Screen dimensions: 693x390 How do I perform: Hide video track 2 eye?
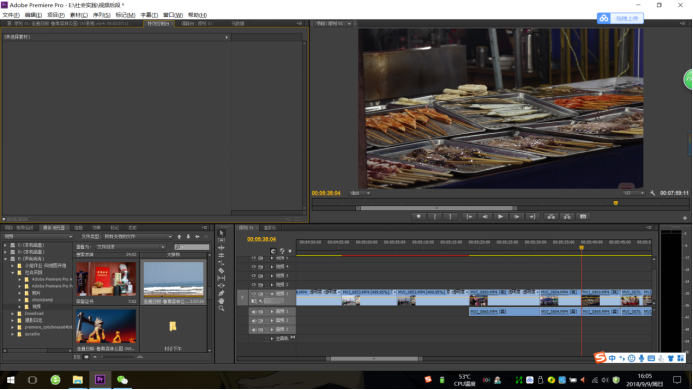tap(254, 284)
